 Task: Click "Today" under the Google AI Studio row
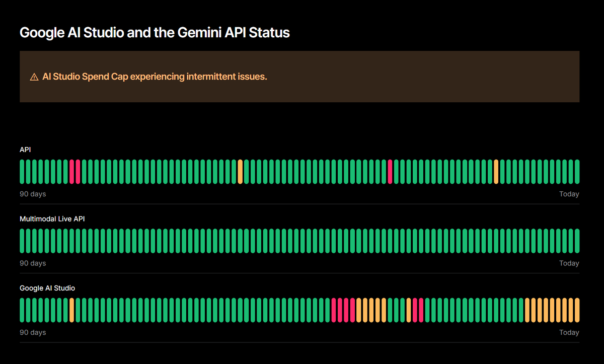[x=569, y=332]
